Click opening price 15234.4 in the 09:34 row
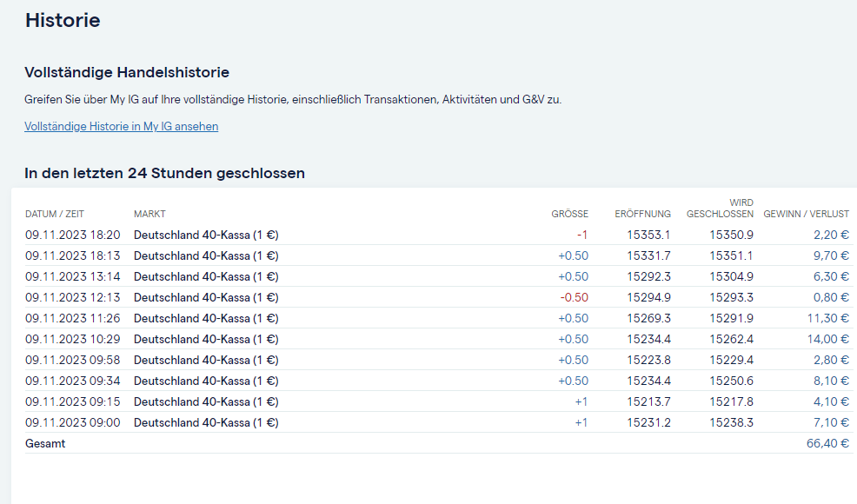Image resolution: width=857 pixels, height=504 pixels. coord(648,381)
